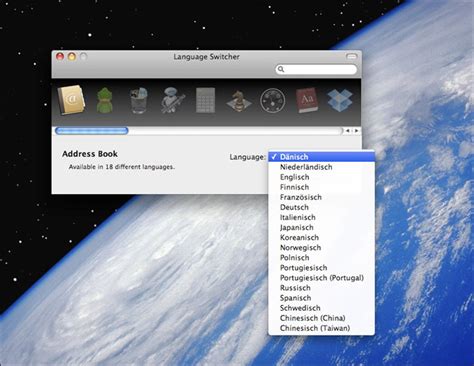The height and width of the screenshot is (366, 474).
Task: Choose Französisch from the language list
Action: [x=321, y=197]
